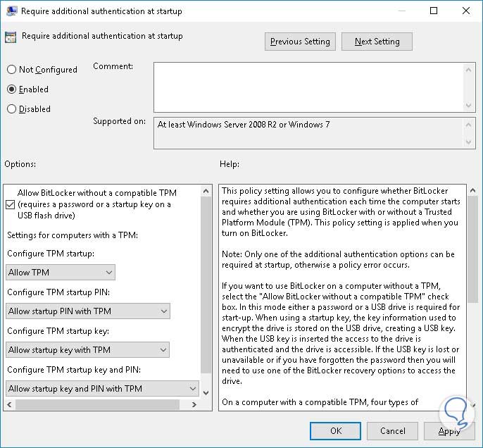
Task: Go to Next Setting
Action: point(377,42)
